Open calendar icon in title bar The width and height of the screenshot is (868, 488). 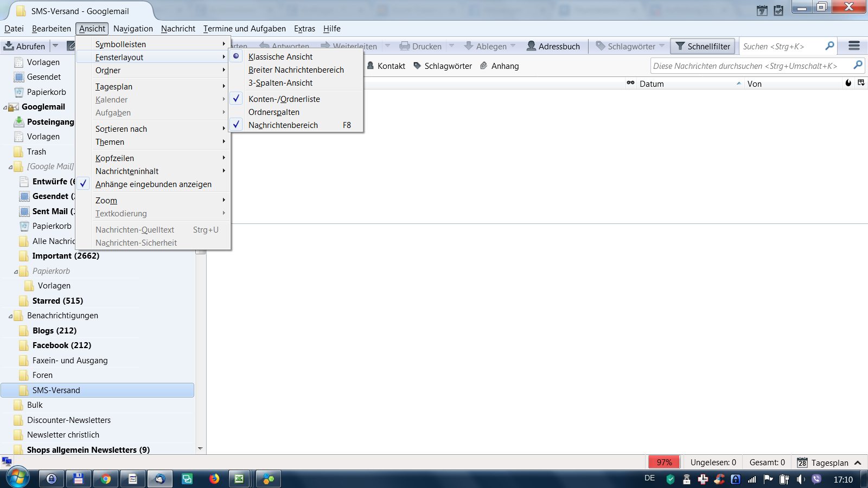[762, 10]
